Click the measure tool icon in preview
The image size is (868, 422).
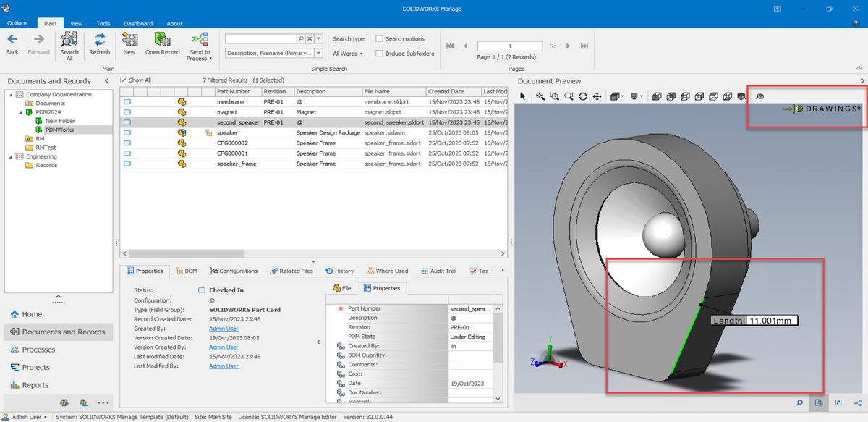[759, 96]
